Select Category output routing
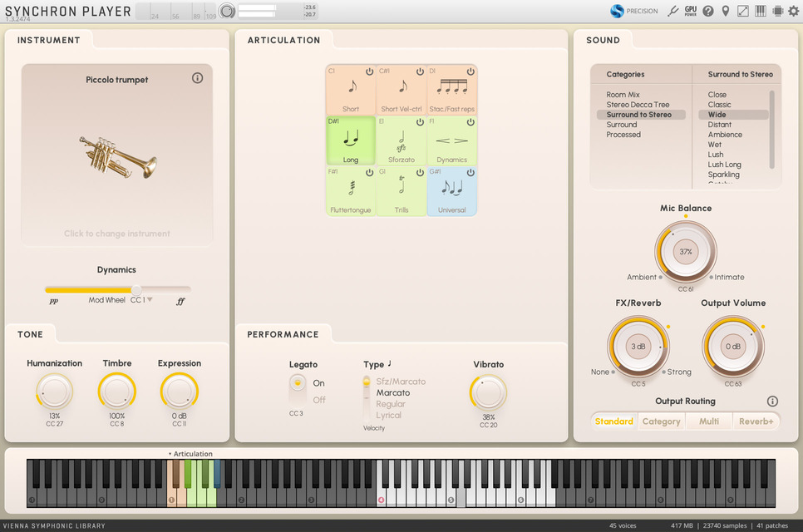This screenshot has height=532, width=803. pos(661,421)
